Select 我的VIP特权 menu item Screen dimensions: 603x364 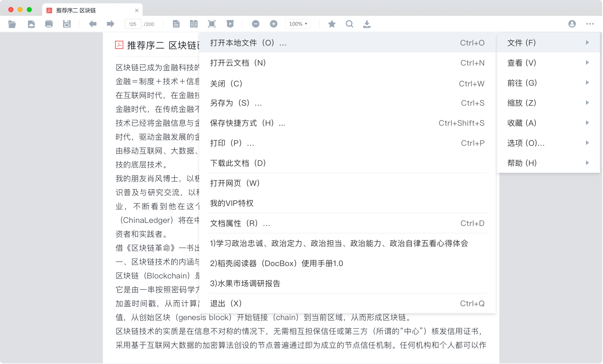tap(347, 203)
